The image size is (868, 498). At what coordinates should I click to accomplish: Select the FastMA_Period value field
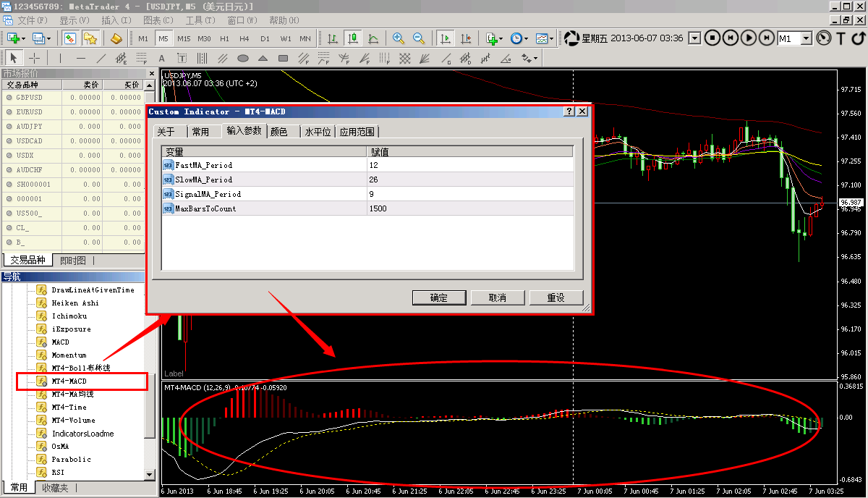pyautogui.click(x=470, y=165)
